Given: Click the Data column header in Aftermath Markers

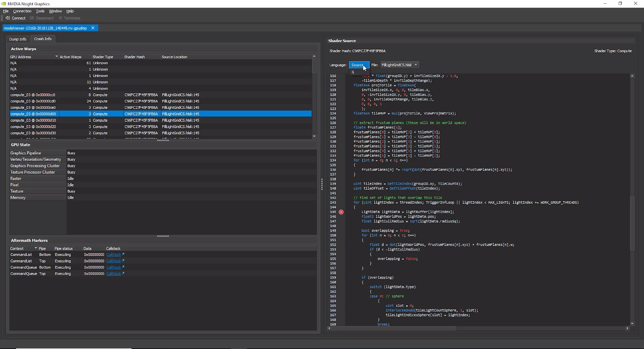Looking at the screenshot, I should (93, 248).
